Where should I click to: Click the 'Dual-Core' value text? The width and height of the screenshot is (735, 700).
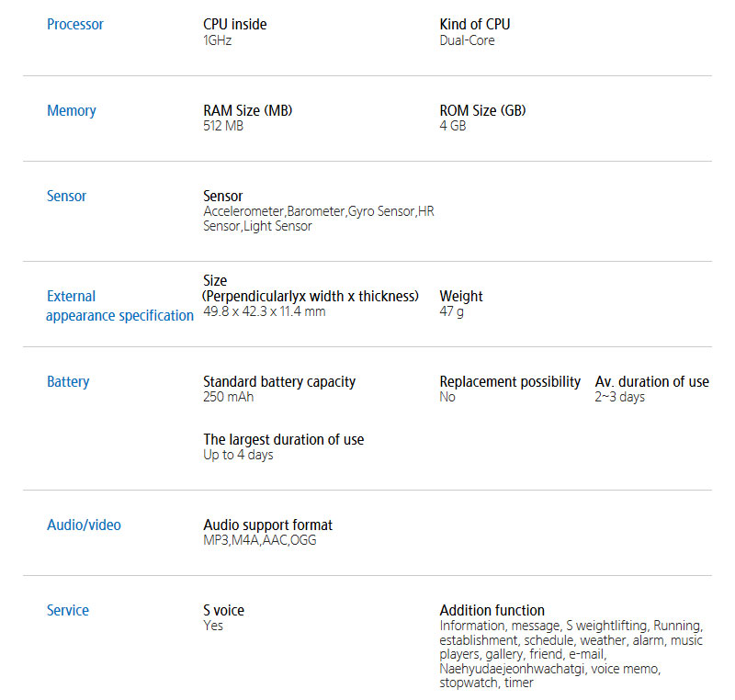click(x=468, y=40)
